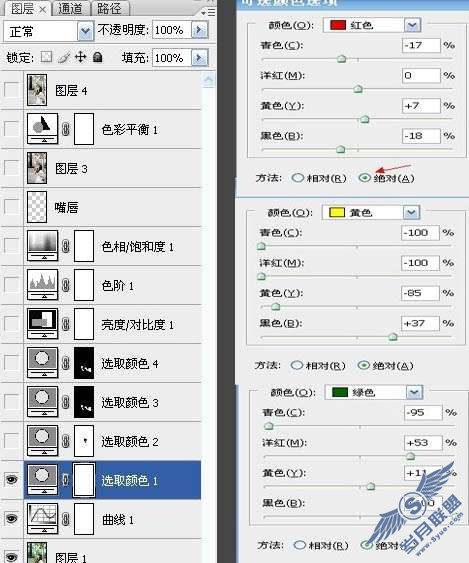This screenshot has height=563, width=469.
Task: Click the link icon of 色相/饱和度 1
Action: (x=66, y=246)
